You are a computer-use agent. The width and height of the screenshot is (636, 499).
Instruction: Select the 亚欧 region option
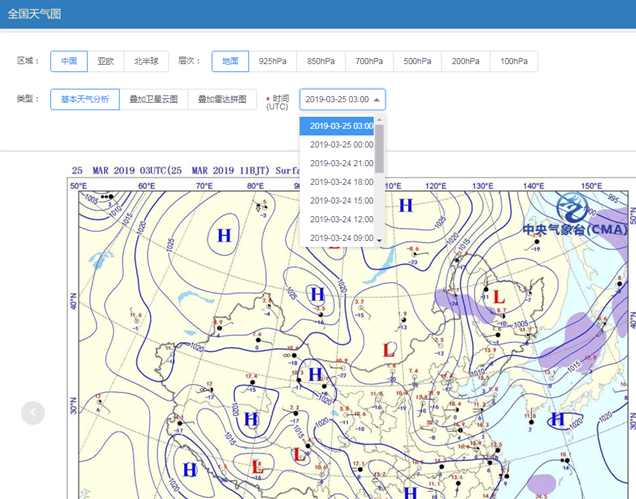pyautogui.click(x=105, y=61)
